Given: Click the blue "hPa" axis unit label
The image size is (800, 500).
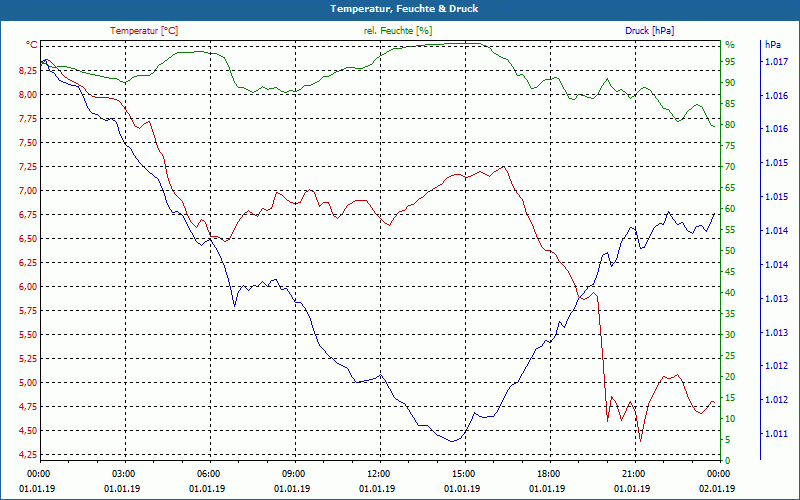Looking at the screenshot, I should (x=773, y=45).
